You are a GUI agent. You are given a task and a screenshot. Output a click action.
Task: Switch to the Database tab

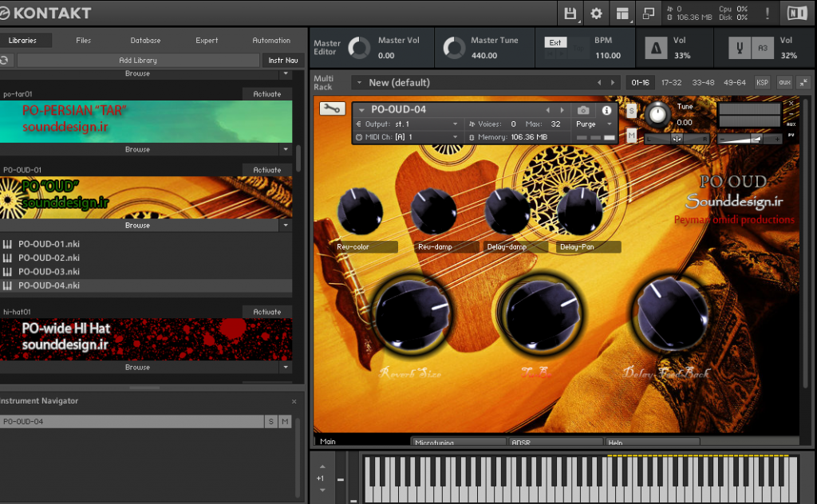(145, 40)
